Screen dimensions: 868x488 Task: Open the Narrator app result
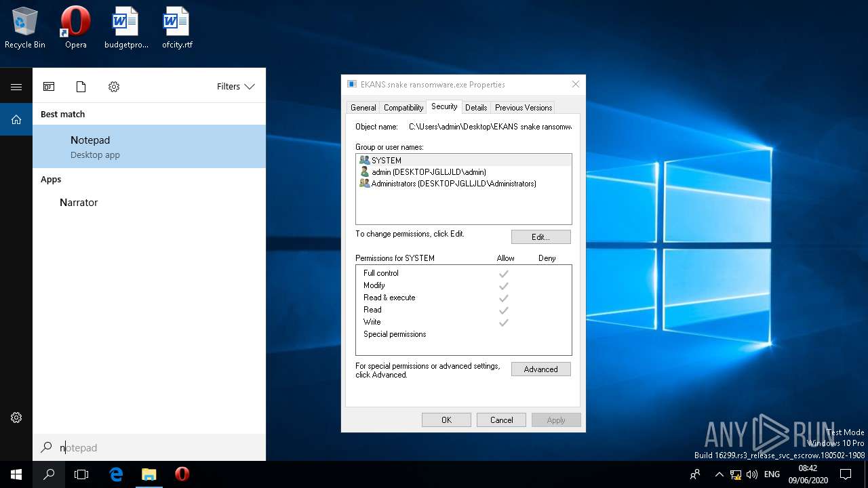coord(149,203)
